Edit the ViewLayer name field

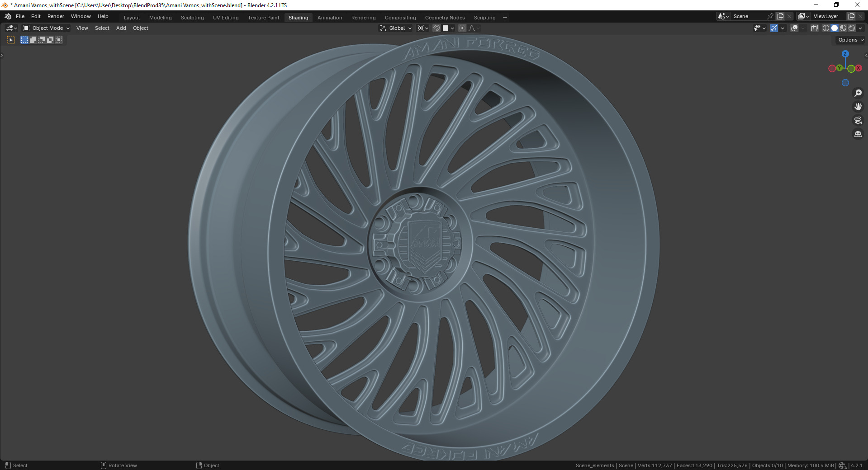click(829, 16)
